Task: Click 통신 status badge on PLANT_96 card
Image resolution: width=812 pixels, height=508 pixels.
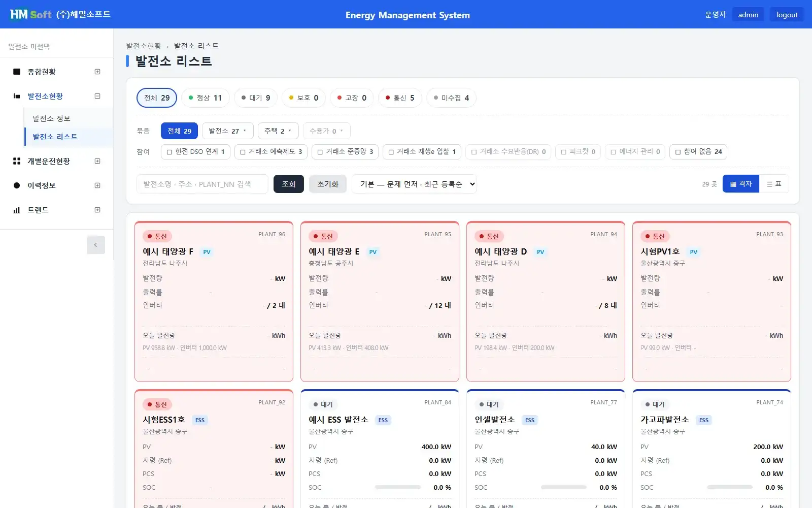Action: point(157,236)
